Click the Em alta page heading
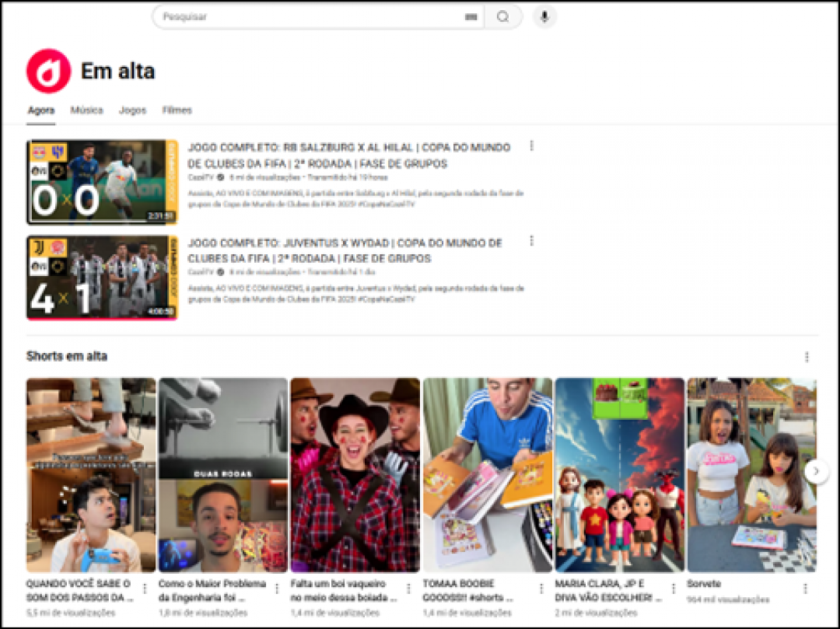This screenshot has width=840, height=629. [118, 72]
